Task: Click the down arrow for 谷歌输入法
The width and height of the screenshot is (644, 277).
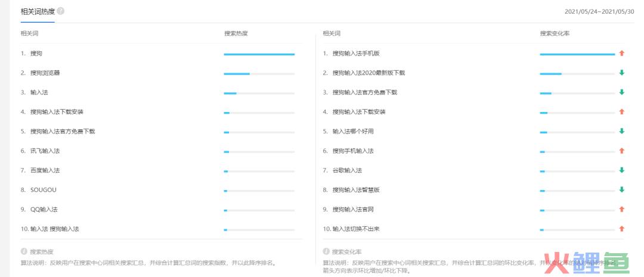Action: pyautogui.click(x=622, y=170)
